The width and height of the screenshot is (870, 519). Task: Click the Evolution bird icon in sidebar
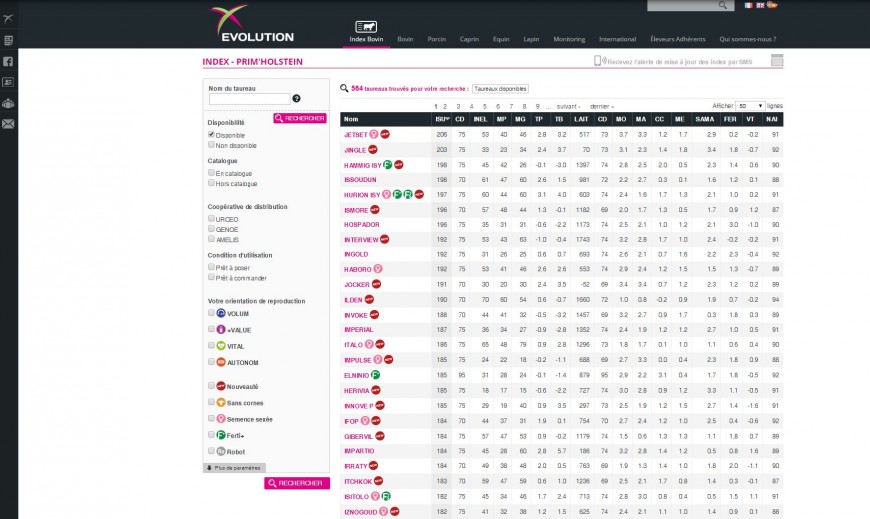tap(8, 18)
